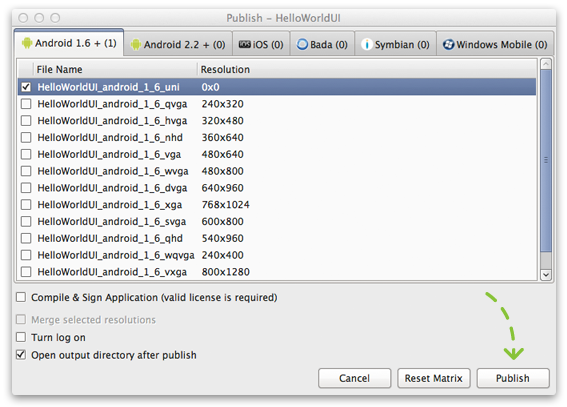Click the Reset Matrix button
The width and height of the screenshot is (567, 407).
(434, 378)
